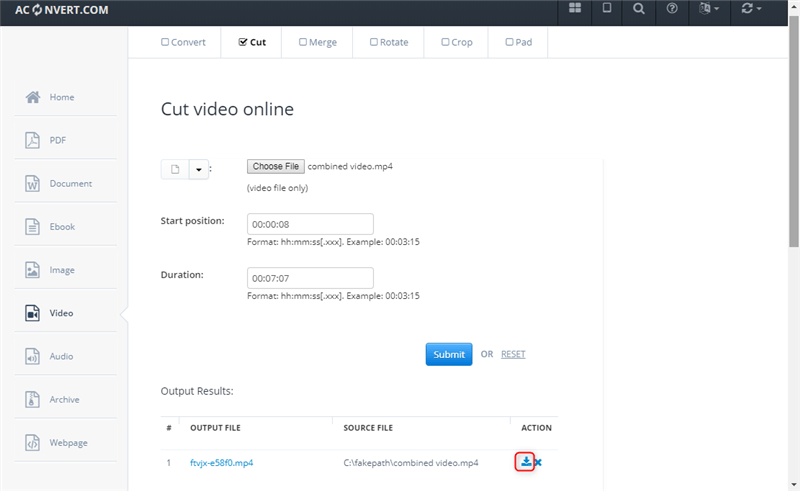This screenshot has width=800, height=491.
Task: Open the Audio section in sidebar
Action: (64, 356)
